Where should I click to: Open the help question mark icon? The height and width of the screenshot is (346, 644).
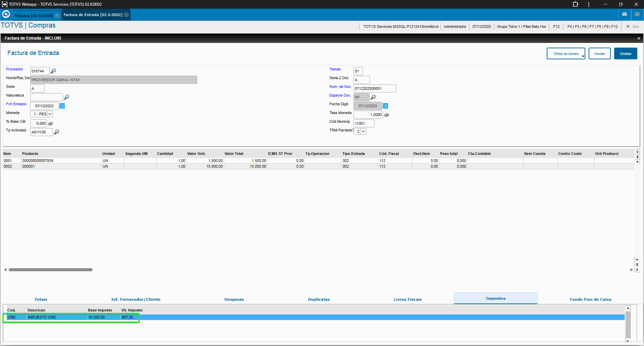click(637, 14)
